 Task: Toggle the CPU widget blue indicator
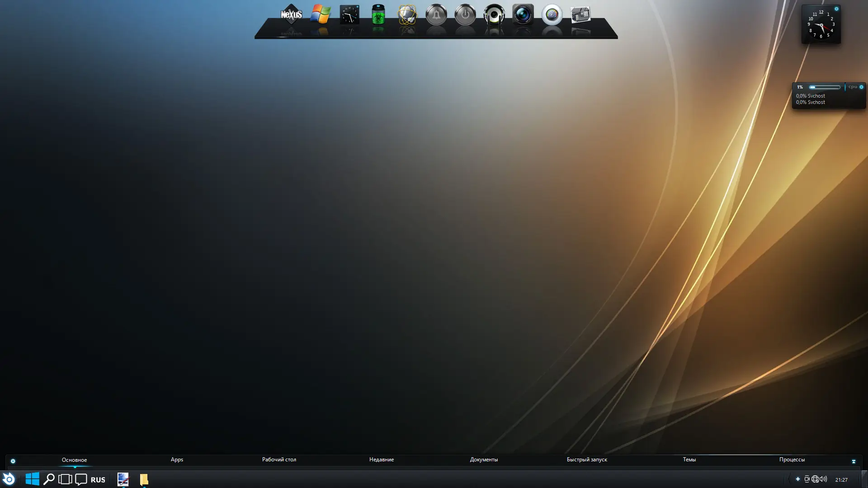click(861, 87)
